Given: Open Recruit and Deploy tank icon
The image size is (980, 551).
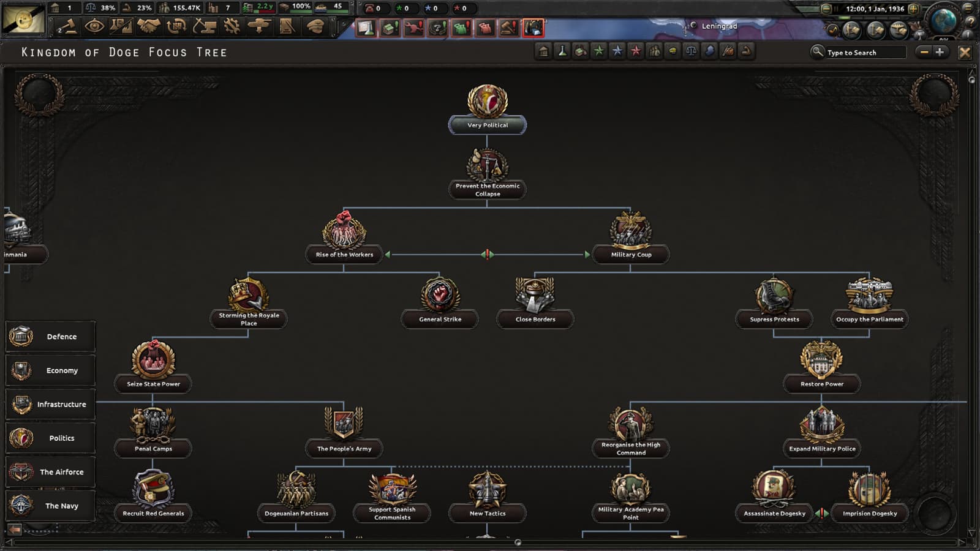Looking at the screenshot, I should [259, 26].
